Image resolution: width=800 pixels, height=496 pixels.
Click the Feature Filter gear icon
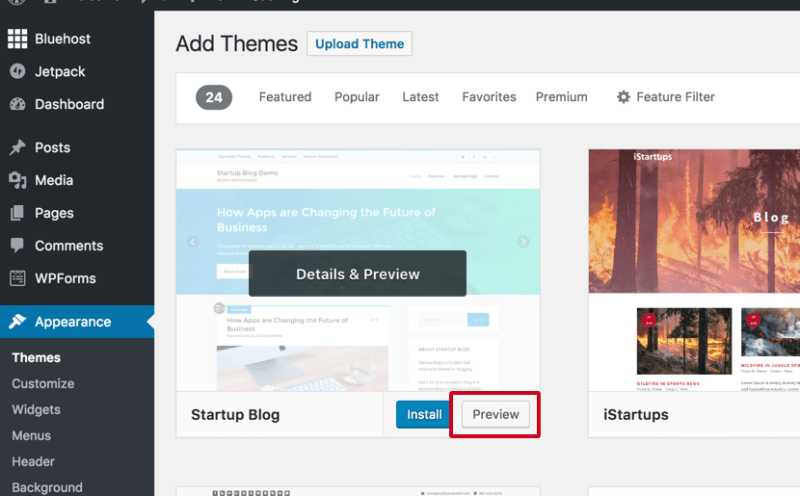[x=623, y=97]
